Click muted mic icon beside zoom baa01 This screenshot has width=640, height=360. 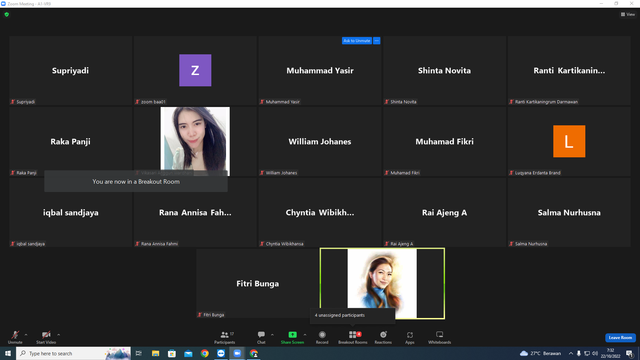point(137,102)
